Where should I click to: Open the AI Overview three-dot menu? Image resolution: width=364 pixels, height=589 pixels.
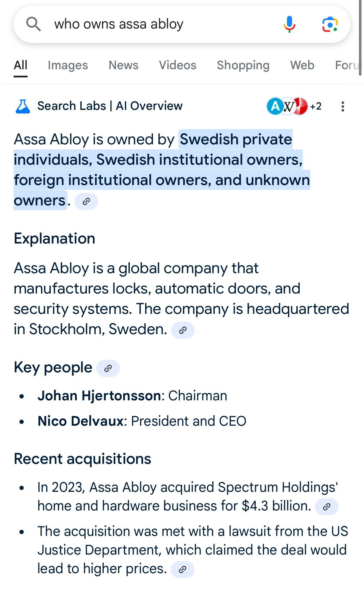(x=343, y=107)
